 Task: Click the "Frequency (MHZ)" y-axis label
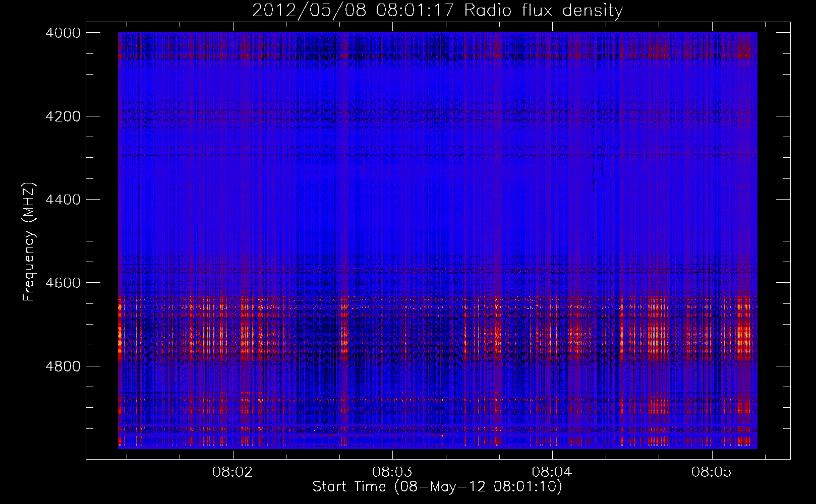tap(29, 242)
